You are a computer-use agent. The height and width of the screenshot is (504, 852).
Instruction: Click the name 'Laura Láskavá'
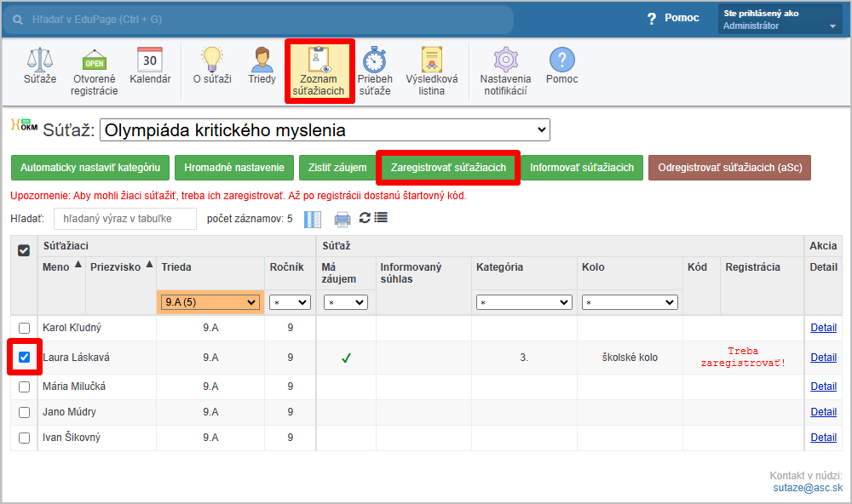[x=76, y=358]
